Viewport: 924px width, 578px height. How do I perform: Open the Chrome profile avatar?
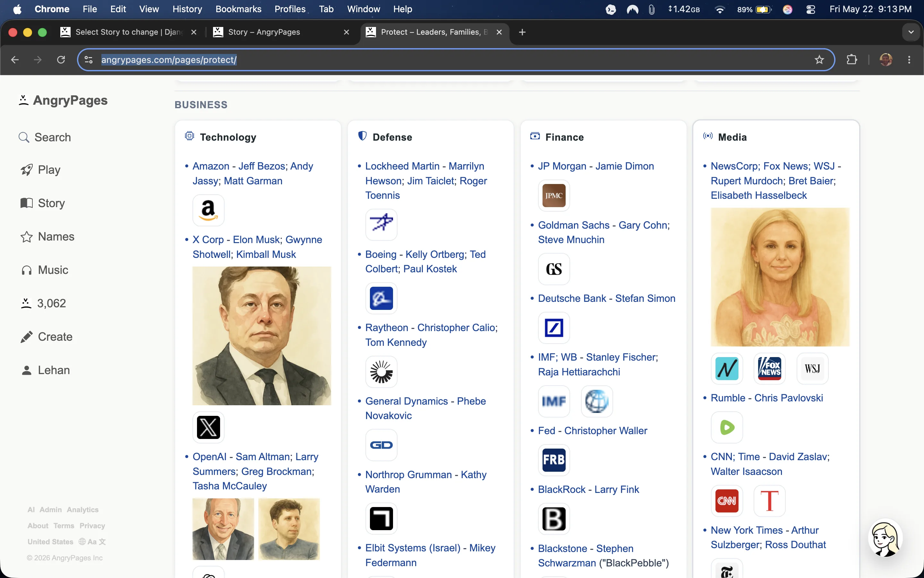click(x=886, y=60)
